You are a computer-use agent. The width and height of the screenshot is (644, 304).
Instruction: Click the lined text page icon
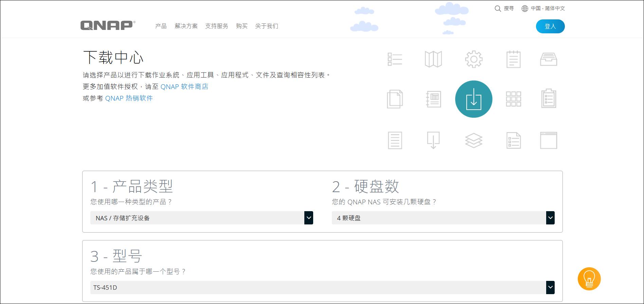tap(395, 140)
